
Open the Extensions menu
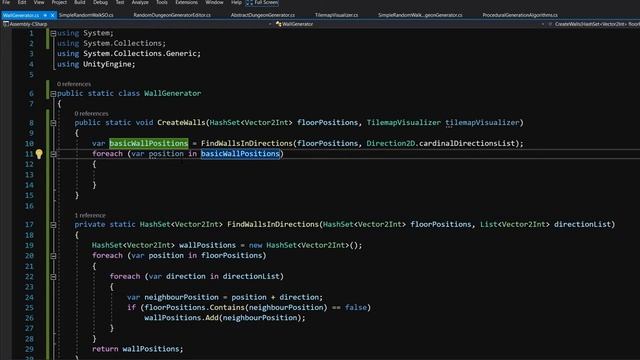187,2
